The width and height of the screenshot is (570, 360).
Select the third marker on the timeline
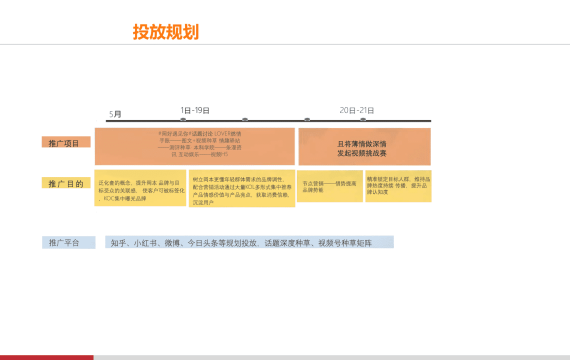tap(307, 119)
